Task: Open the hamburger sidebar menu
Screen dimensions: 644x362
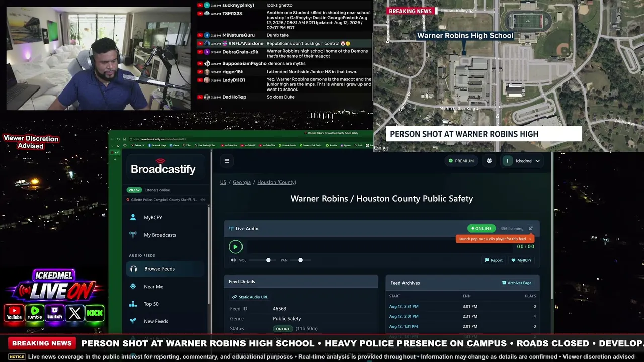Action: coord(227,161)
